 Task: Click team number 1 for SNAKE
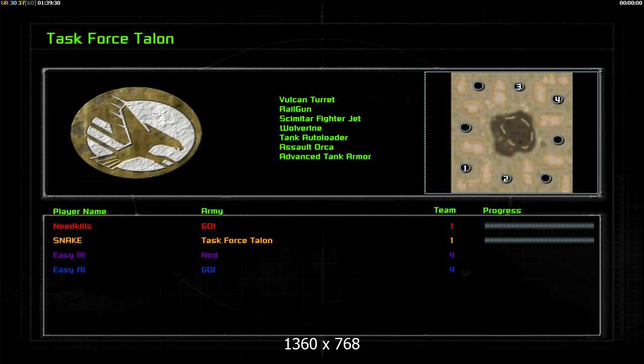point(452,240)
